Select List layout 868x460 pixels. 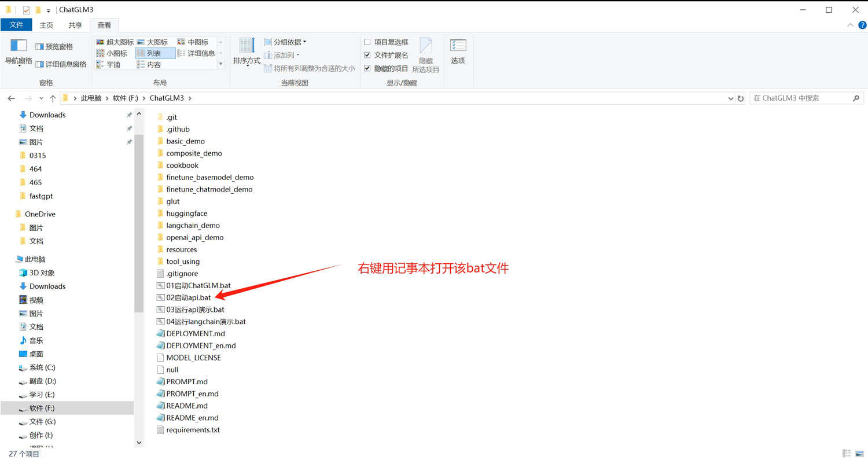pyautogui.click(x=155, y=53)
